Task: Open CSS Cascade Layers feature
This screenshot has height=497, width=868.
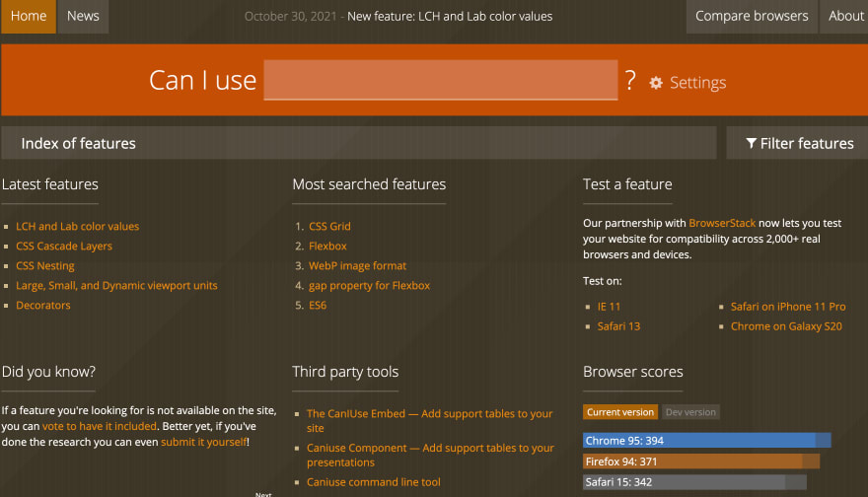Action: 64,247
